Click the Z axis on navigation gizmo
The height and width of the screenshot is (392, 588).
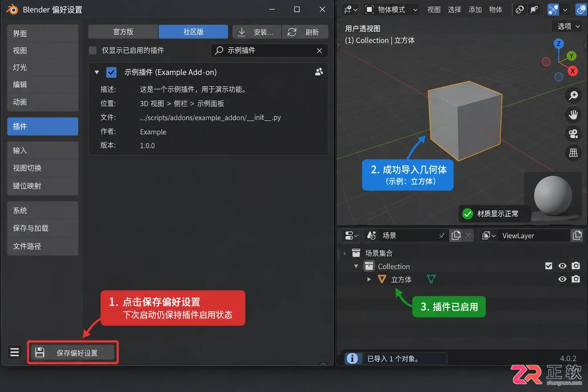coord(559,43)
